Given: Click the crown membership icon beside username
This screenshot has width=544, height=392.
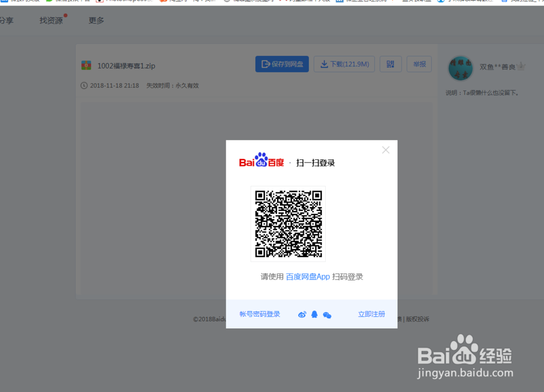Looking at the screenshot, I should [x=521, y=66].
